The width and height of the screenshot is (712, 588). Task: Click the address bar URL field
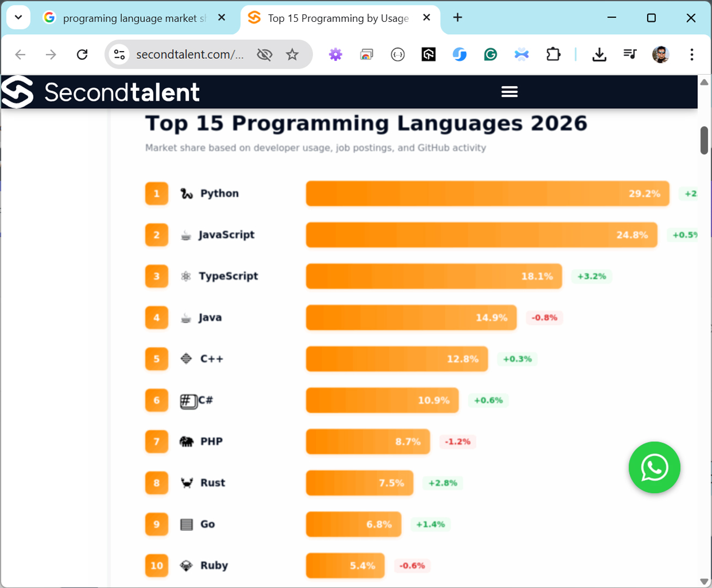[x=189, y=54]
